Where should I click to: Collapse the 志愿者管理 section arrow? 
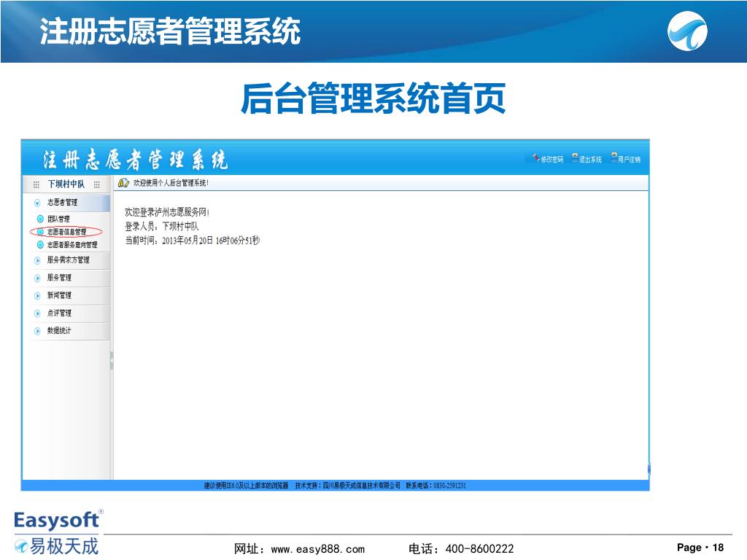coord(37,203)
